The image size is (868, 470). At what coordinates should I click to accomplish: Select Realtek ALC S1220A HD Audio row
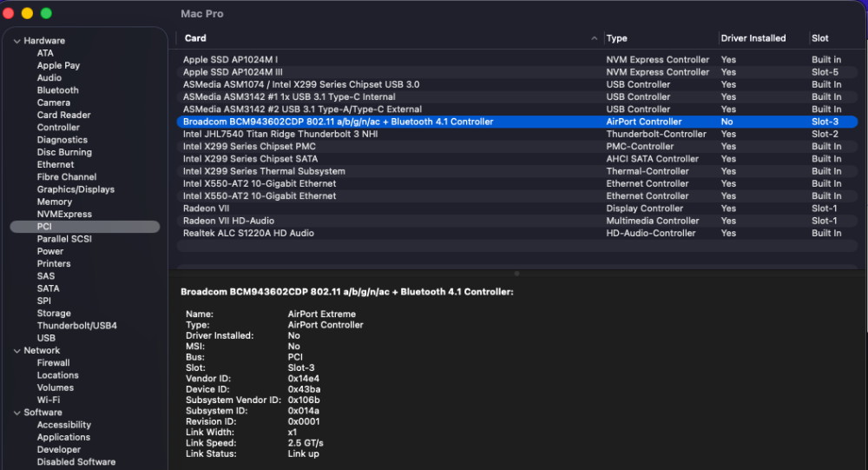(x=517, y=234)
